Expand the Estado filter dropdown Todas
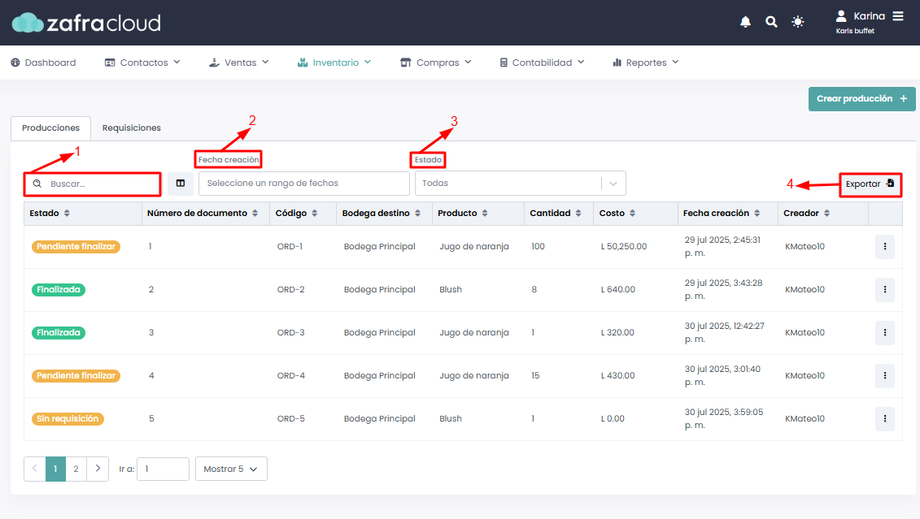This screenshot has height=519, width=920. coord(519,184)
